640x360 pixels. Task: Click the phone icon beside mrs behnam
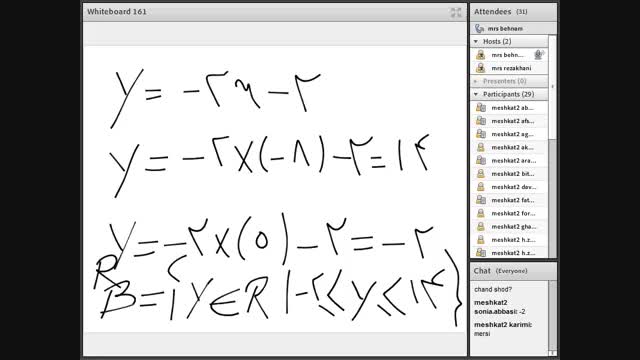click(x=479, y=29)
